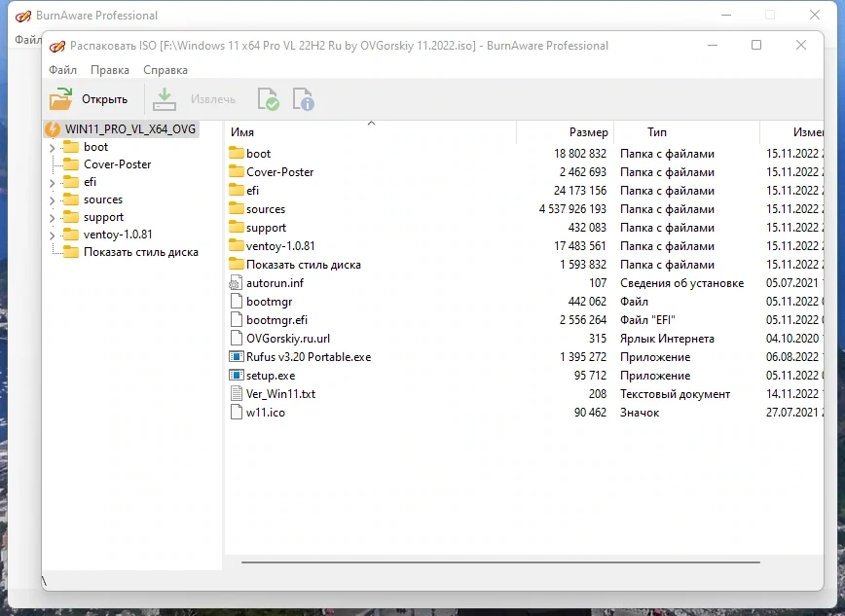This screenshot has width=845, height=616.
Task: Click the Open folder icon in toolbar
Action: click(61, 99)
